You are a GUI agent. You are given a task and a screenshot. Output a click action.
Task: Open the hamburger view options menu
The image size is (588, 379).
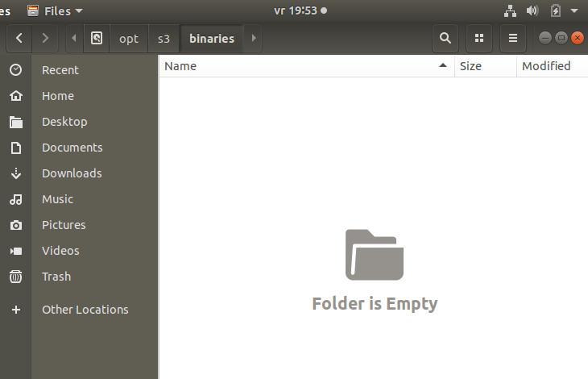coord(512,38)
